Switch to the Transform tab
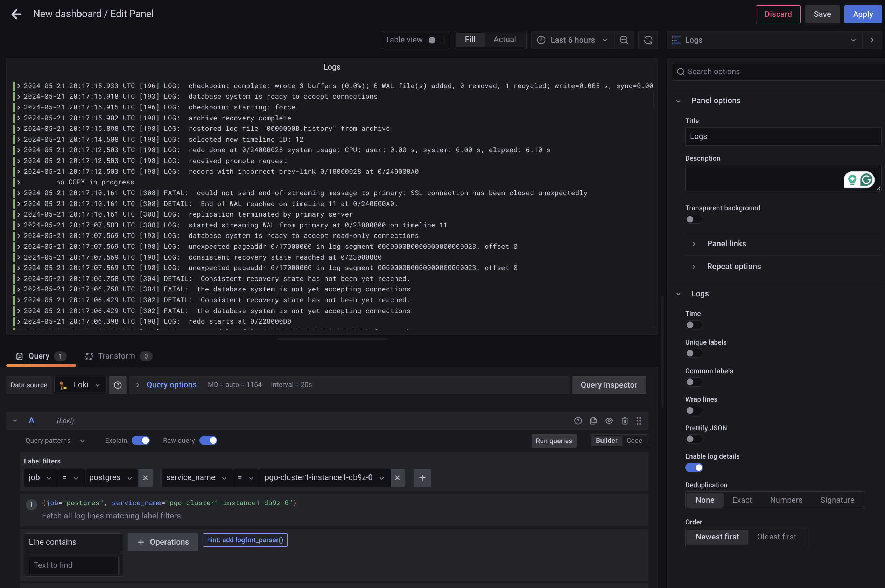This screenshot has height=588, width=885. [117, 356]
